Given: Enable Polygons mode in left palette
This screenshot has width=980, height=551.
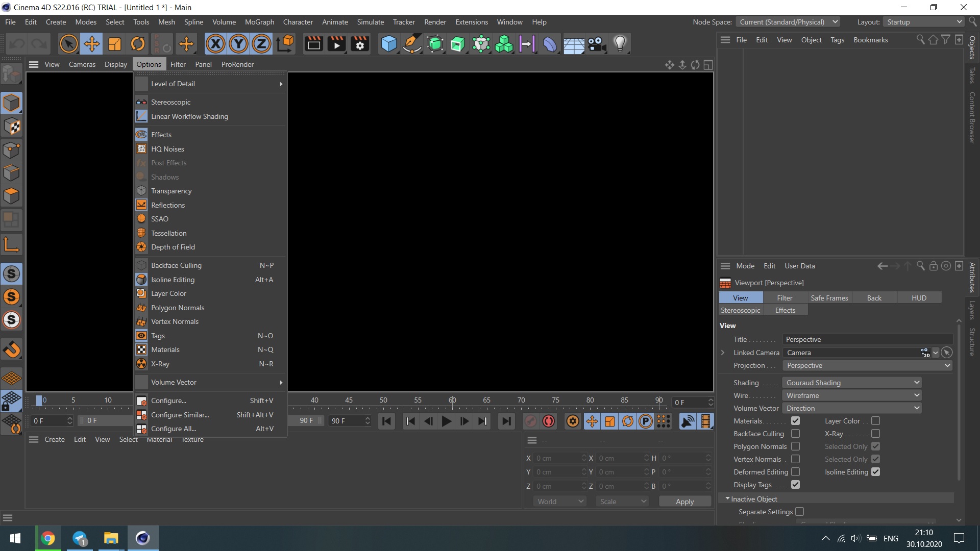Looking at the screenshot, I should (x=11, y=196).
